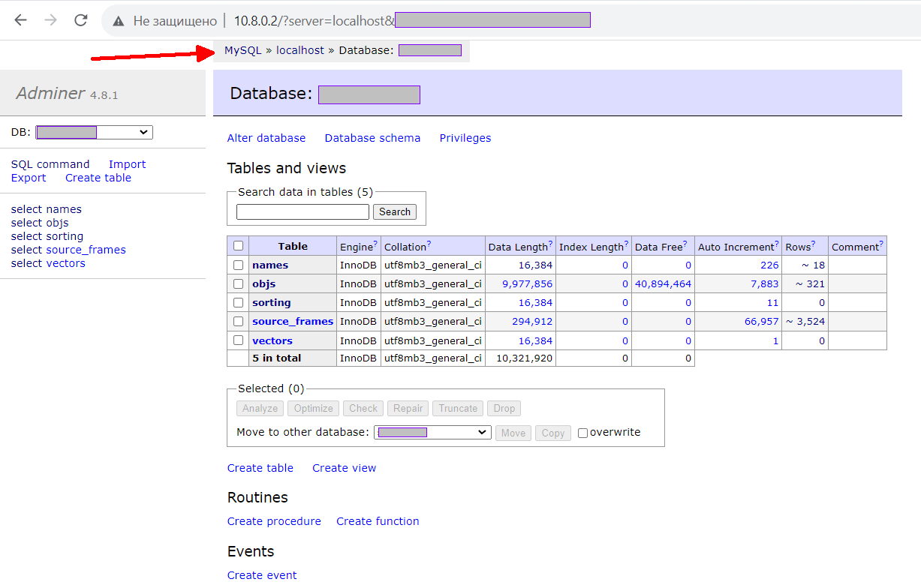Click Create function link
921x588 pixels.
click(378, 521)
